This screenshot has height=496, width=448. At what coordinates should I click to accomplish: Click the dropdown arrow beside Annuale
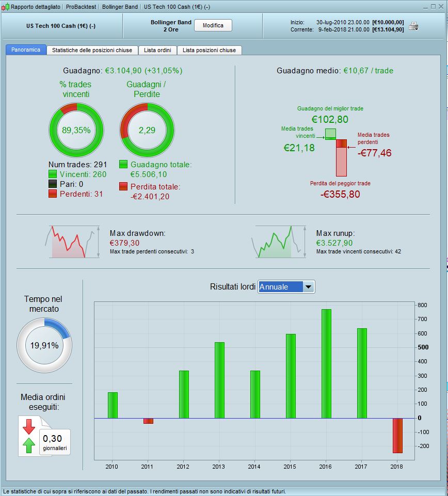coord(308,287)
